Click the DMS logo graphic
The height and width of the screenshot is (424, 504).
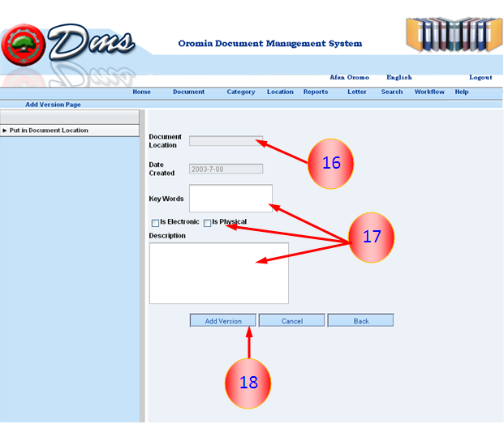pos(92,41)
